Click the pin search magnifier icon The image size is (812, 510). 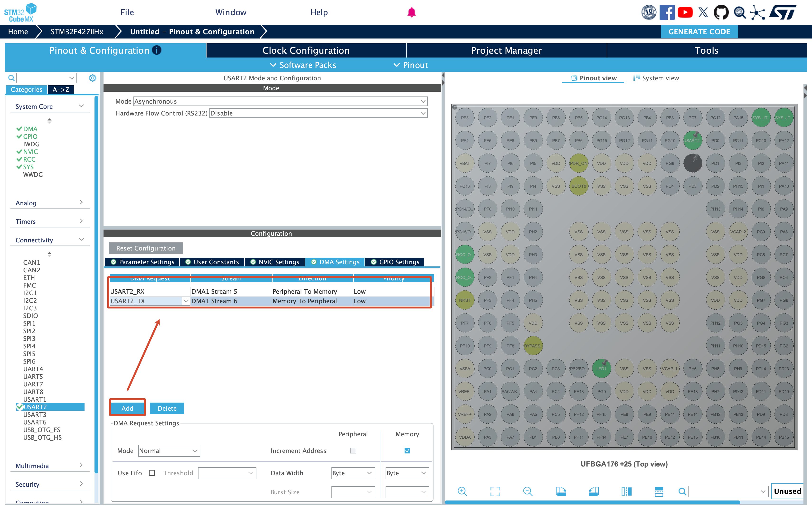682,491
